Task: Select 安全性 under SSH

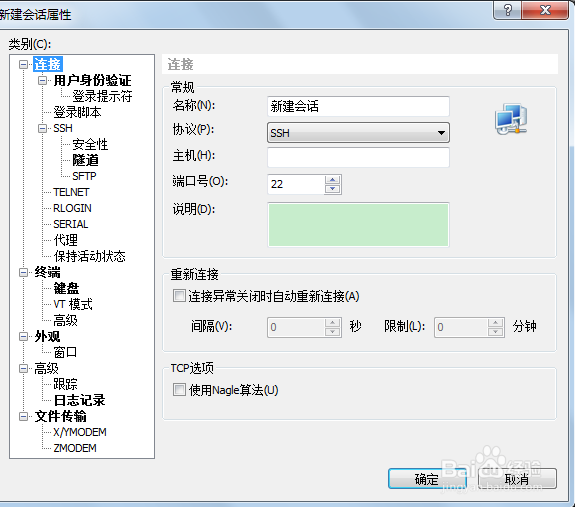Action: click(x=90, y=144)
